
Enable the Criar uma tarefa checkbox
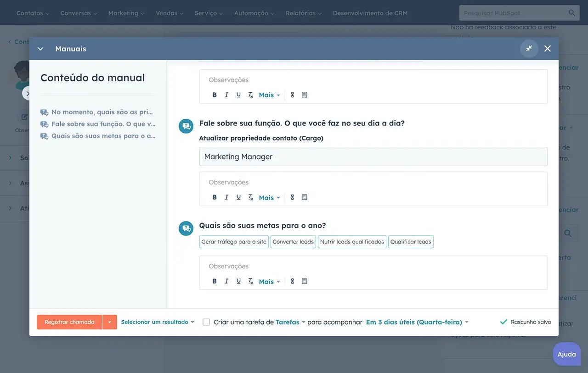click(x=206, y=322)
